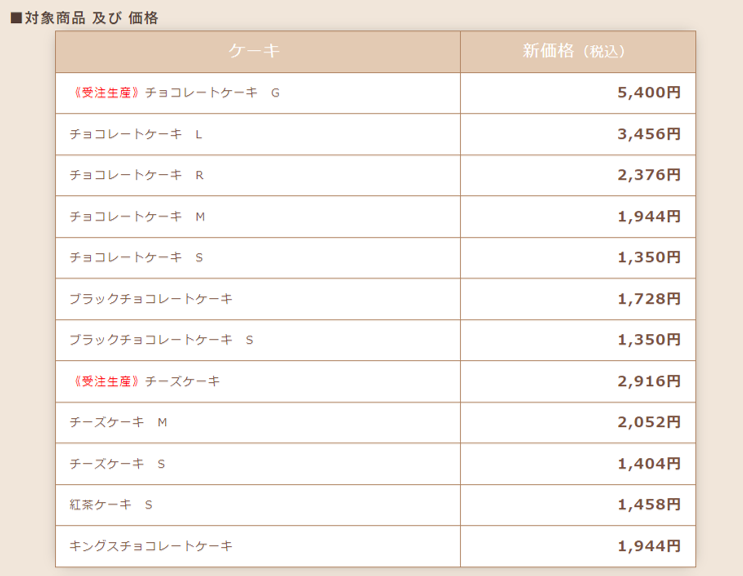Select the チョコレートケーキ S product name
This screenshot has width=743, height=576.
pos(136,257)
